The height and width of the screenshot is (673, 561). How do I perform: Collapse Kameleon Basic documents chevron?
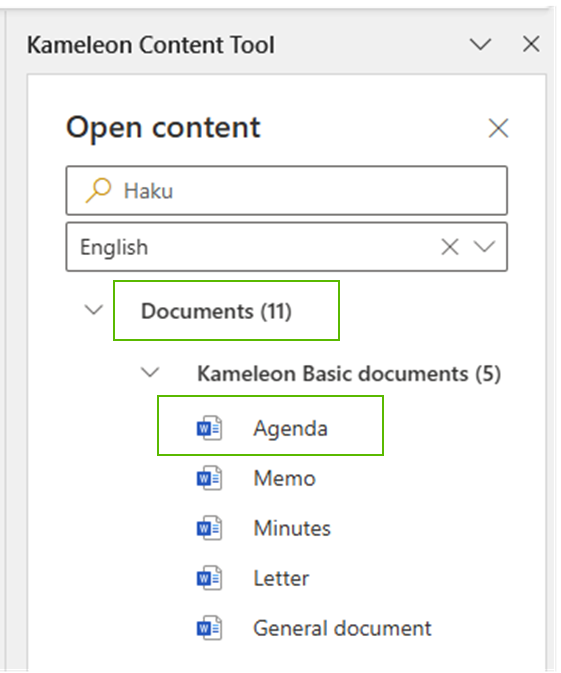pyautogui.click(x=150, y=372)
